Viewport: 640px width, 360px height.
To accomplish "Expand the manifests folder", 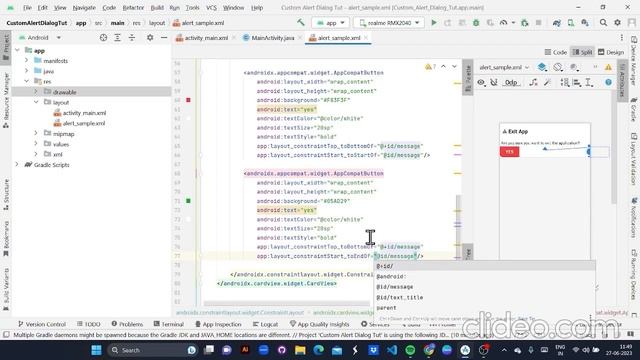I will coord(27,60).
